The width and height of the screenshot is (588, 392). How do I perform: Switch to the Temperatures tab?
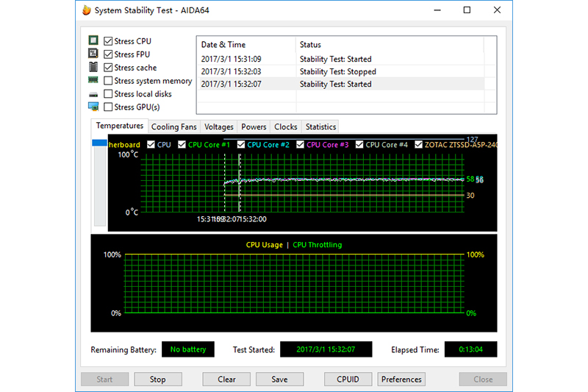[120, 126]
